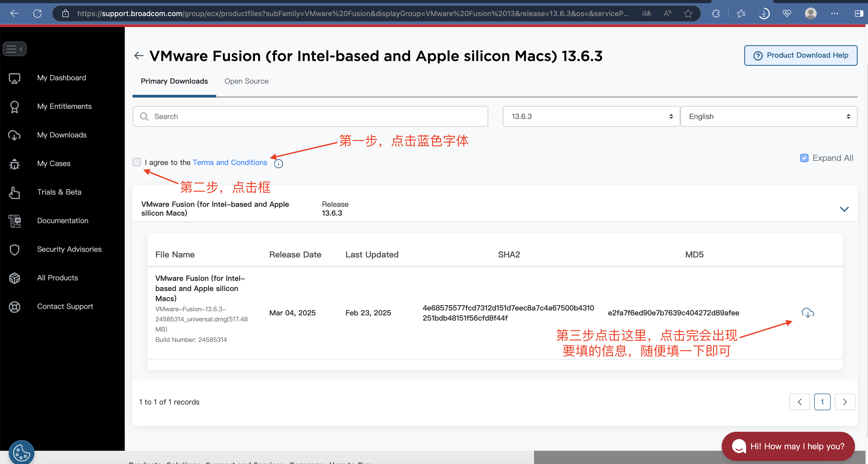Click the site lock icon in address bar
This screenshot has width=868, height=464.
(x=65, y=14)
